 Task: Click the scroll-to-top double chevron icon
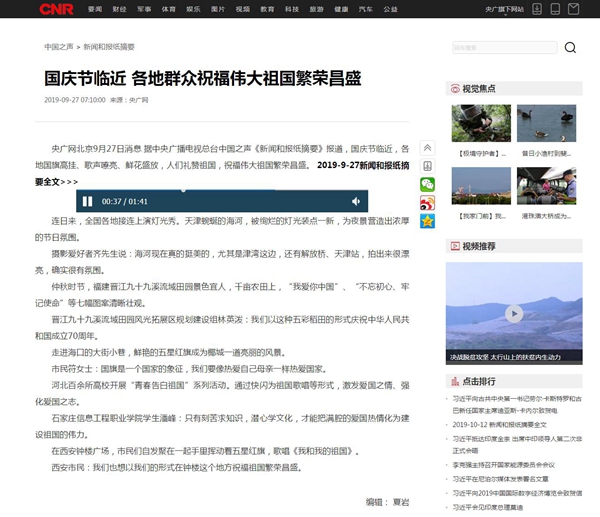coord(427,147)
